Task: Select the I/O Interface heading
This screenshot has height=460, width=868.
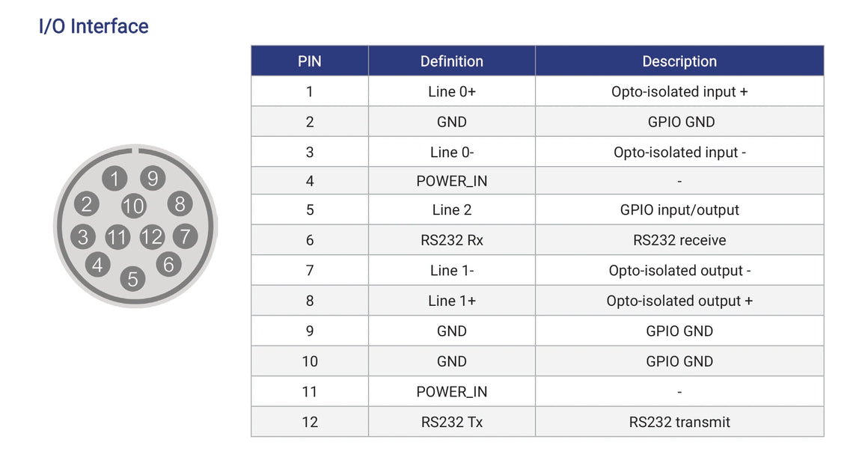Action: [x=94, y=26]
